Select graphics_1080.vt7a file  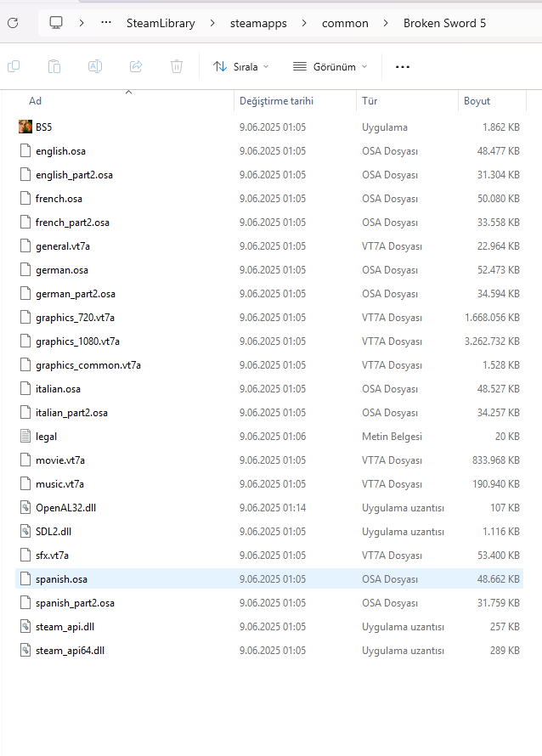point(77,341)
